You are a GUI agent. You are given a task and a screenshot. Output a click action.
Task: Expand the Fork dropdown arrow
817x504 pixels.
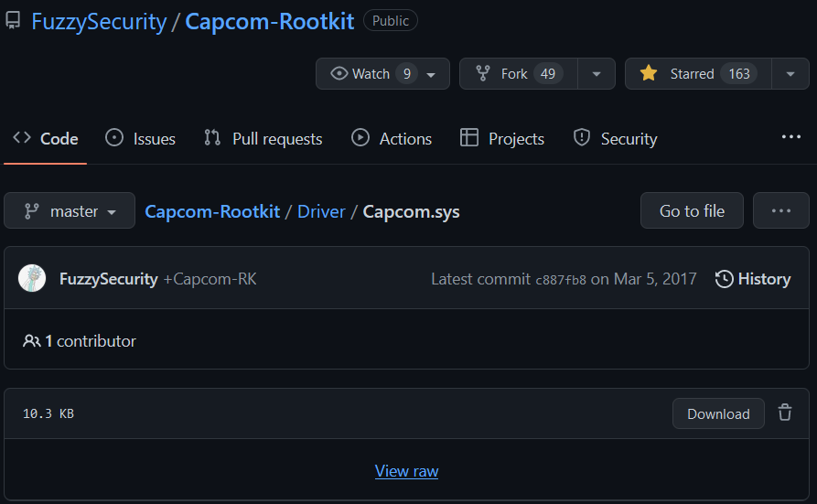pyautogui.click(x=597, y=73)
